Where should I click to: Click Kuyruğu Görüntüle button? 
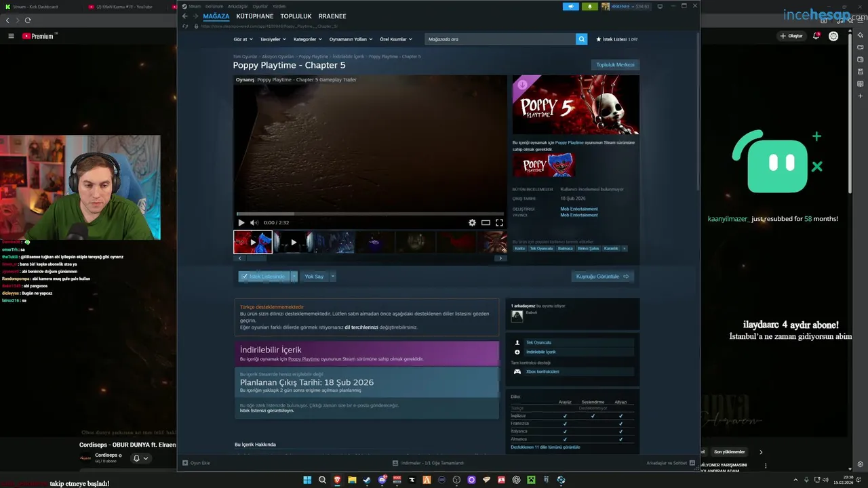pyautogui.click(x=603, y=277)
